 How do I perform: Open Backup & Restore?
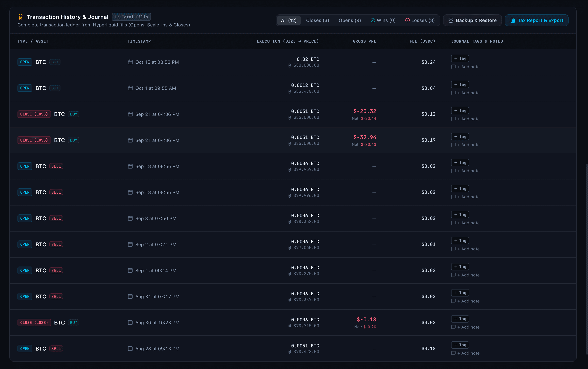[x=472, y=20]
